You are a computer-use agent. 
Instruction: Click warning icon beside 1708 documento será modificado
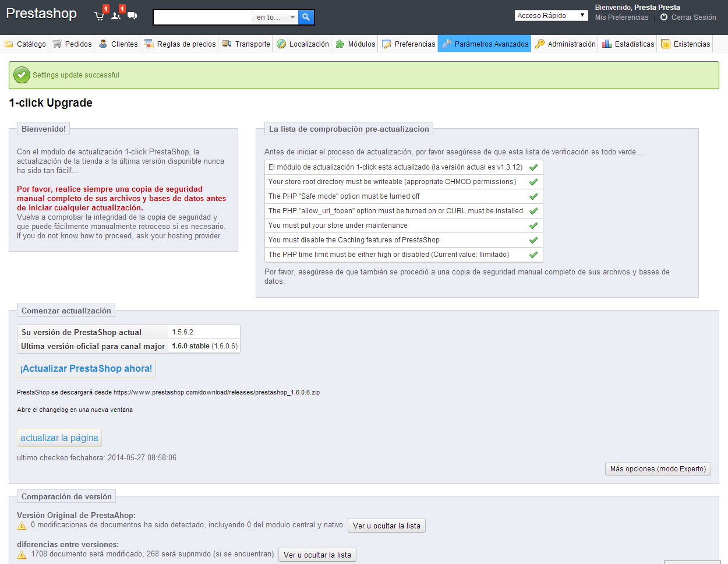pos(22,555)
